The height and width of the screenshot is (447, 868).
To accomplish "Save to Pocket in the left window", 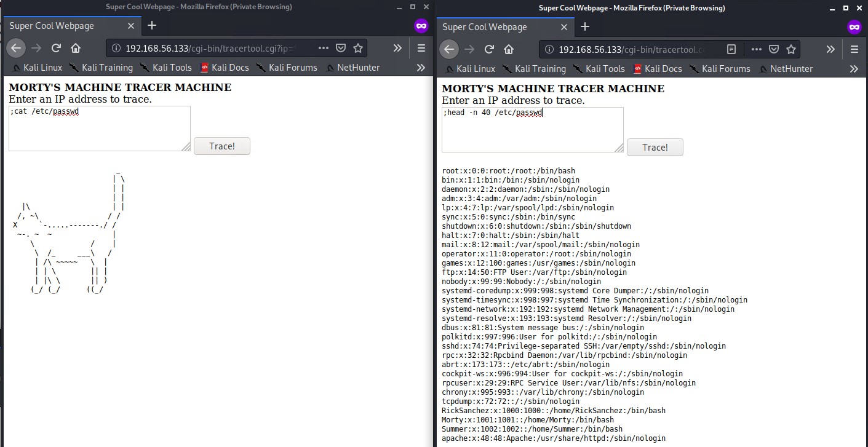I will 340,48.
